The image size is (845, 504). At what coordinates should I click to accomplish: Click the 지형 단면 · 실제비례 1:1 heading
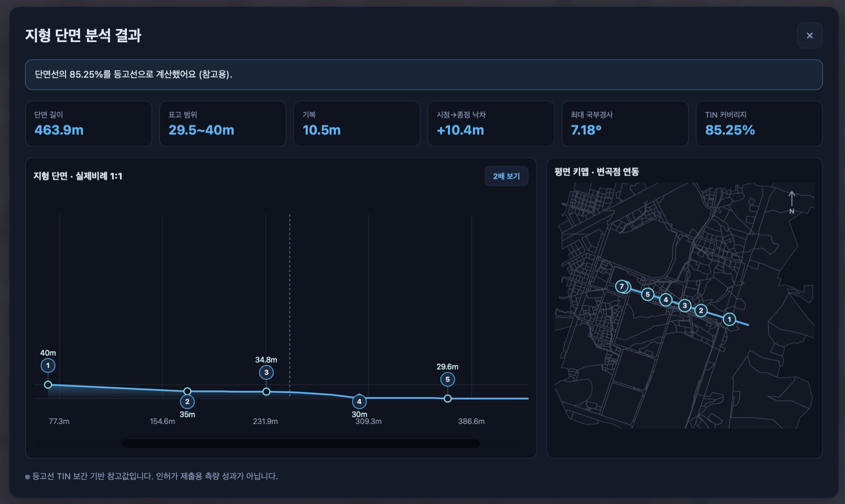(x=78, y=176)
